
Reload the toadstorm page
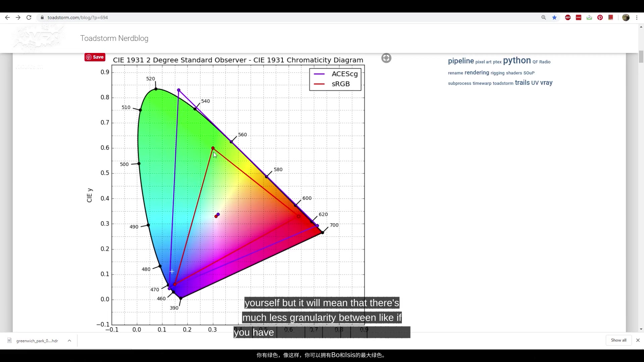pos(29,17)
